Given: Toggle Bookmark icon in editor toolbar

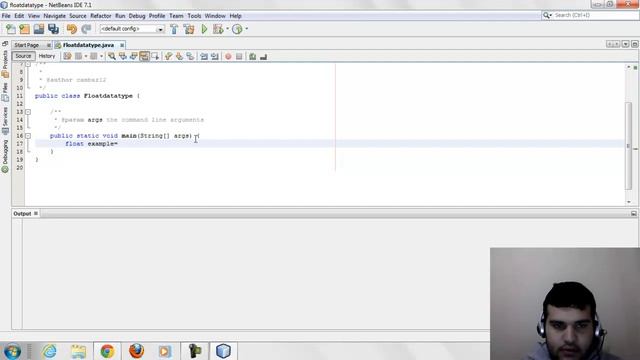Looking at the screenshot, I should coord(190,56).
